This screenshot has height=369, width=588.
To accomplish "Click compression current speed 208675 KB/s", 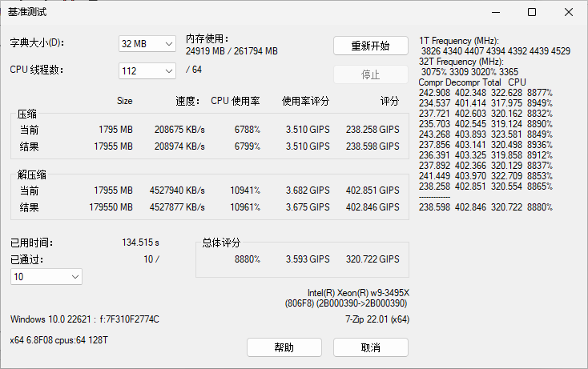I will 179,130.
